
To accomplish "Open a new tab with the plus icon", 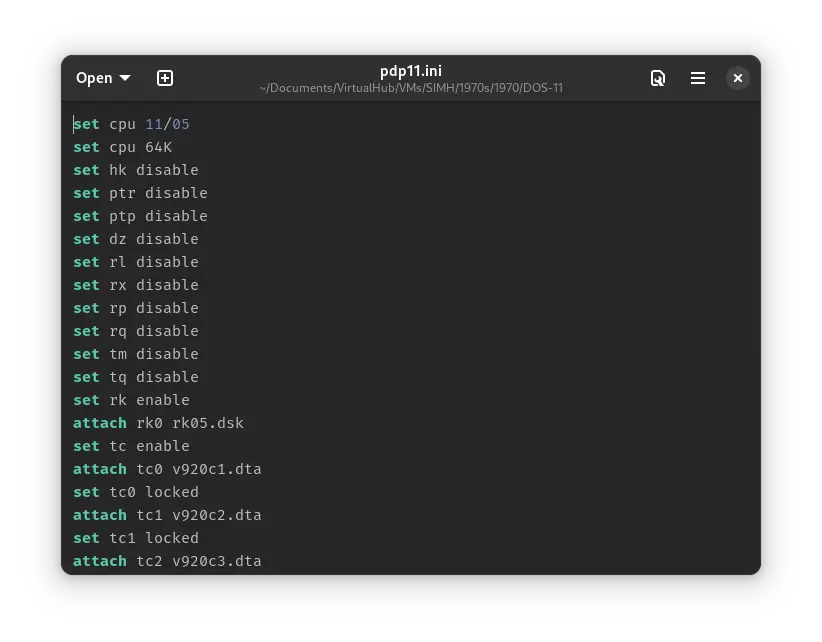I will 164,78.
